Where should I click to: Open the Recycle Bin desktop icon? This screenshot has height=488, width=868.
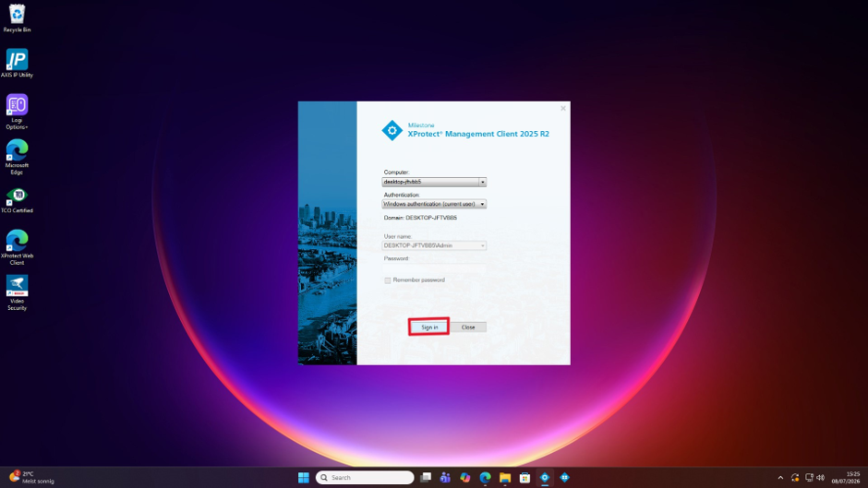pyautogui.click(x=17, y=18)
